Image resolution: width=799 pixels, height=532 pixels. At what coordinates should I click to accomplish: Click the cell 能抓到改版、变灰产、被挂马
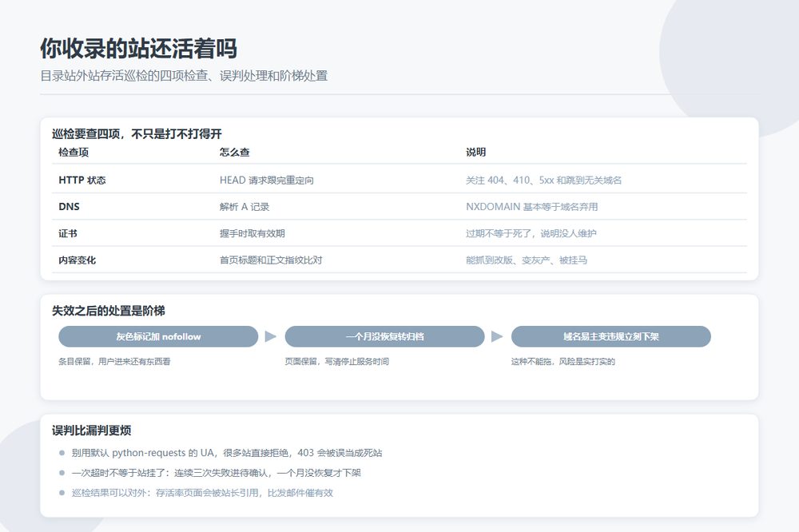tap(527, 260)
